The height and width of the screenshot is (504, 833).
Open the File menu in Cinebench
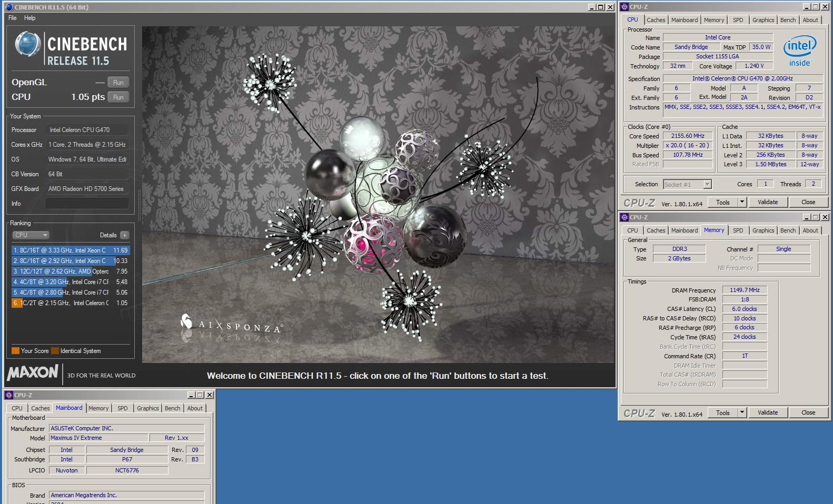13,18
